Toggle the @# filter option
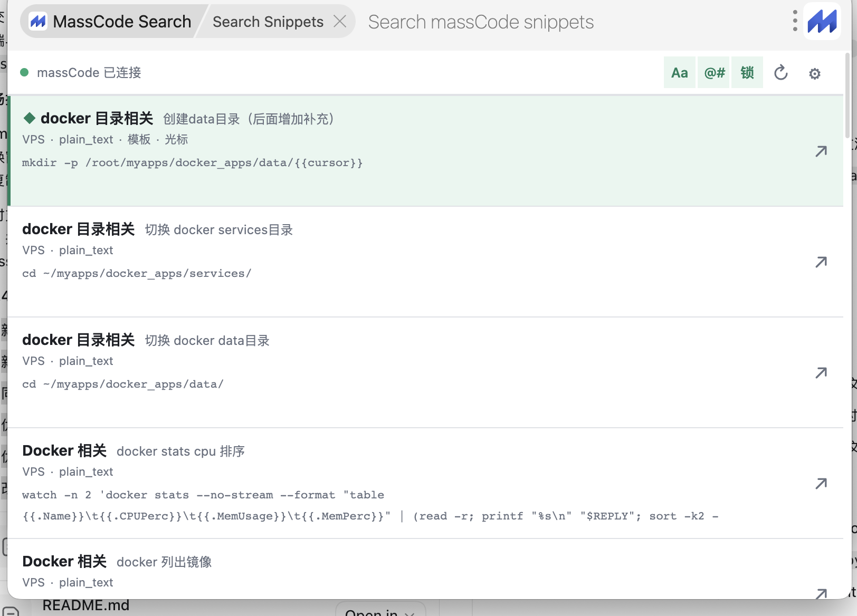Image resolution: width=857 pixels, height=616 pixels. (713, 73)
